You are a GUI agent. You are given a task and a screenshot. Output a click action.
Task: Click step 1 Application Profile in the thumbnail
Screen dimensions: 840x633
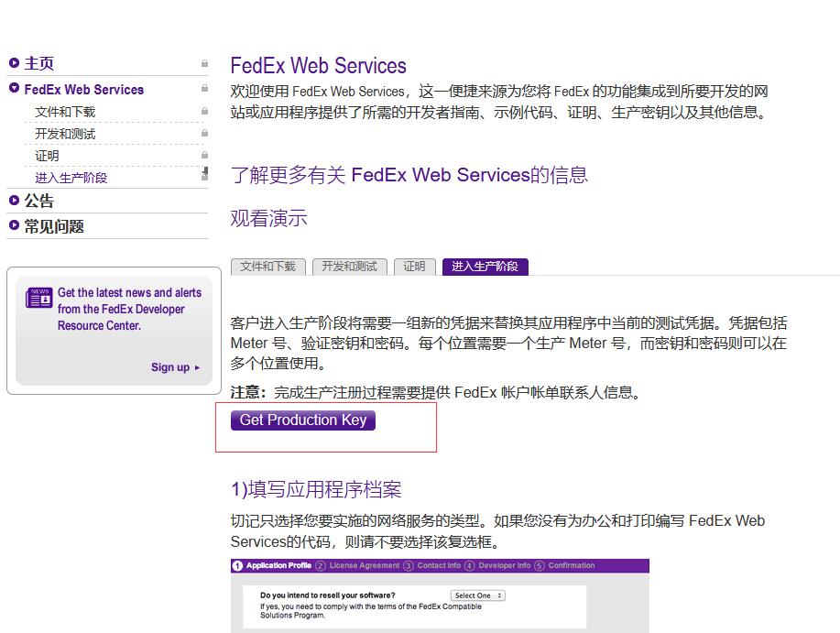tap(273, 565)
